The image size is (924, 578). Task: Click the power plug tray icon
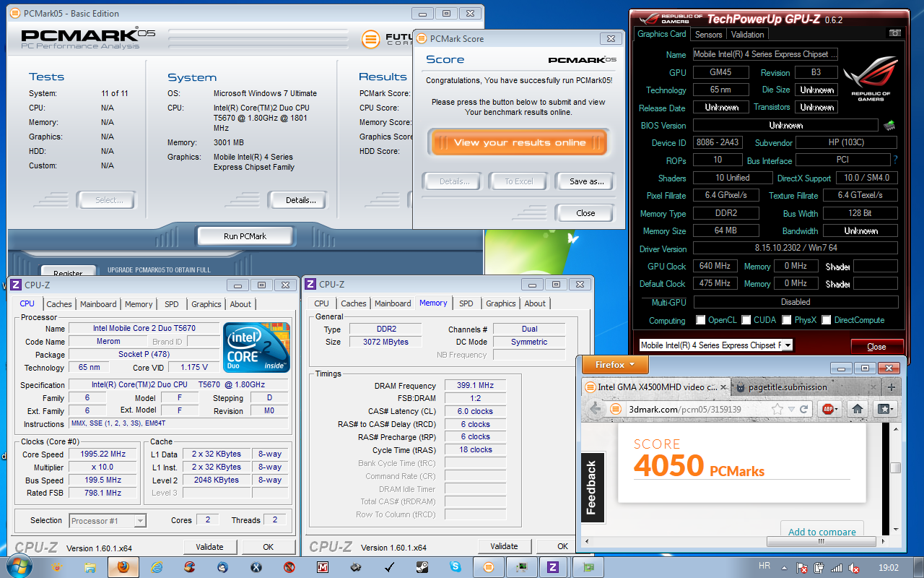(x=819, y=568)
